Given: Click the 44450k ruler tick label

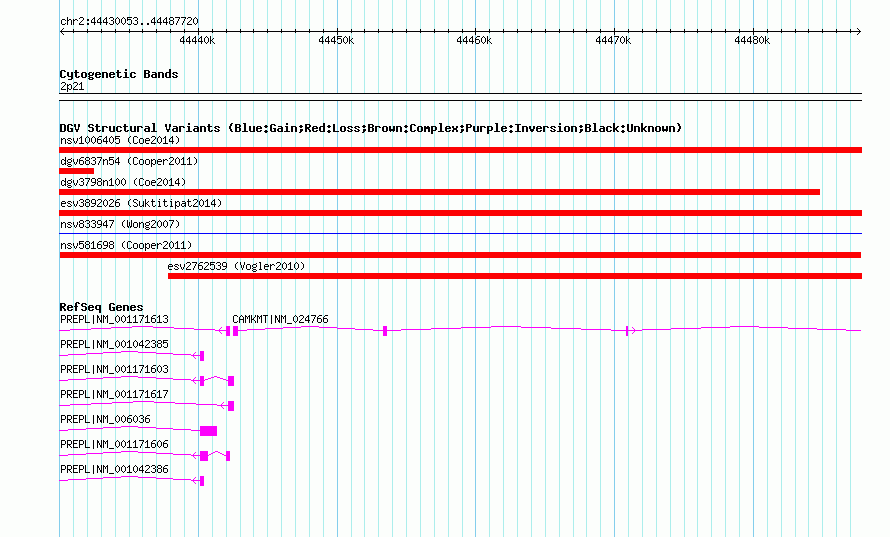Looking at the screenshot, I should click(x=336, y=40).
